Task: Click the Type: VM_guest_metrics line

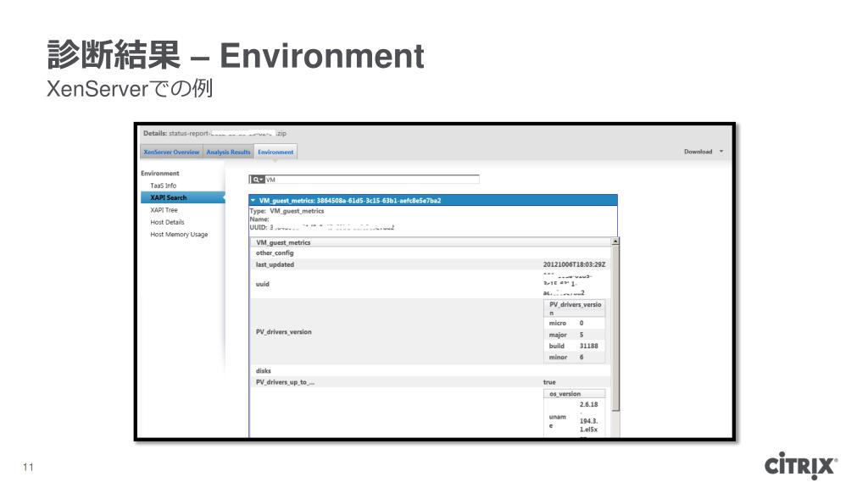Action: pyautogui.click(x=287, y=211)
